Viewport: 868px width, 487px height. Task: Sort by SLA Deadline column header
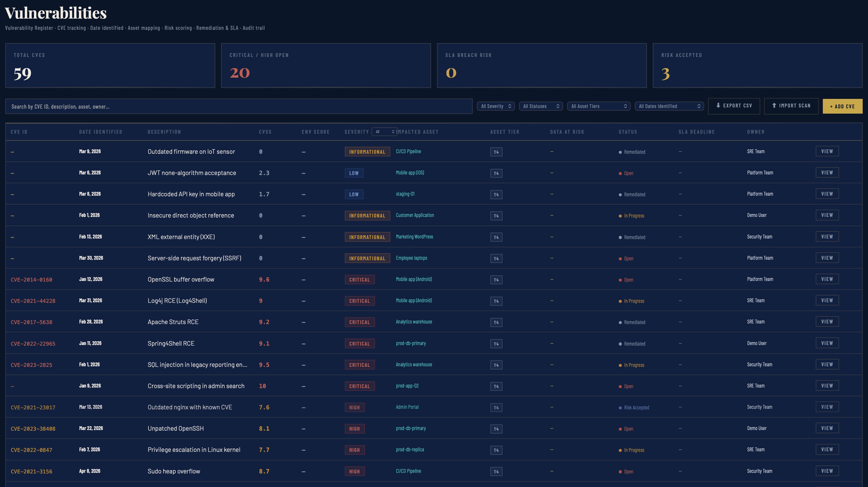pos(696,132)
